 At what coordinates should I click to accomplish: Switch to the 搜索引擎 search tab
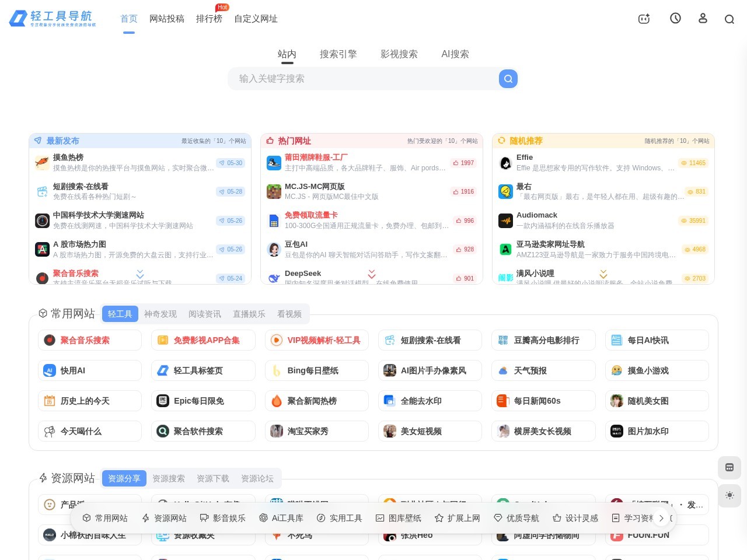[x=338, y=54]
